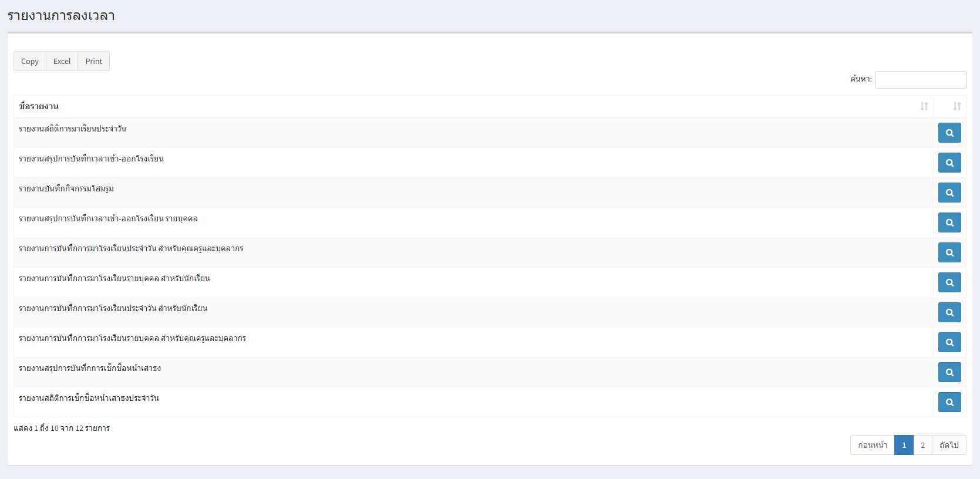This screenshot has height=479, width=980.
Task: Go to next page with ถัดไป
Action: tap(949, 445)
